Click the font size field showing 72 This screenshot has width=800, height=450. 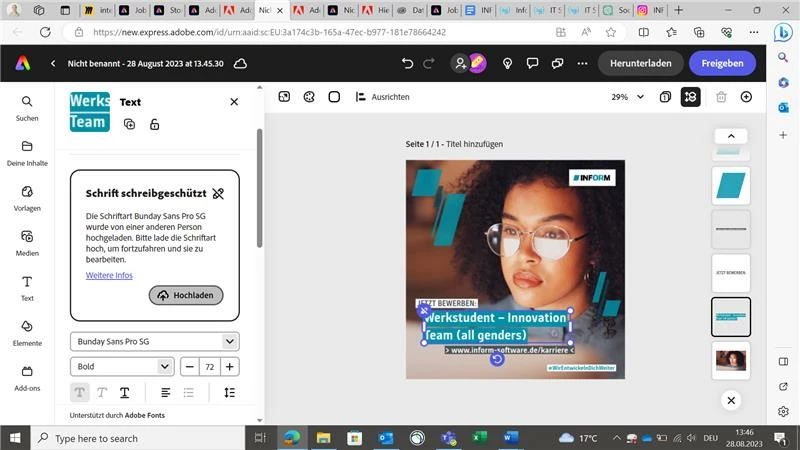[x=210, y=366]
